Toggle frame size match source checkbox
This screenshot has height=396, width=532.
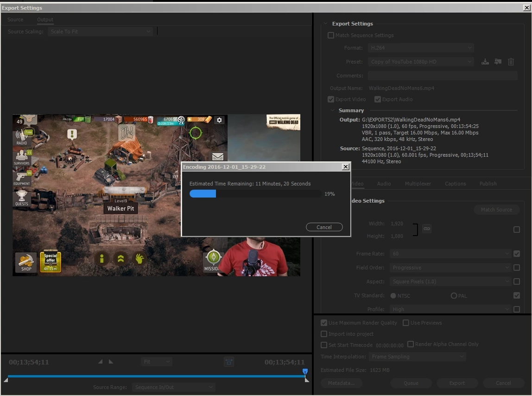517,230
